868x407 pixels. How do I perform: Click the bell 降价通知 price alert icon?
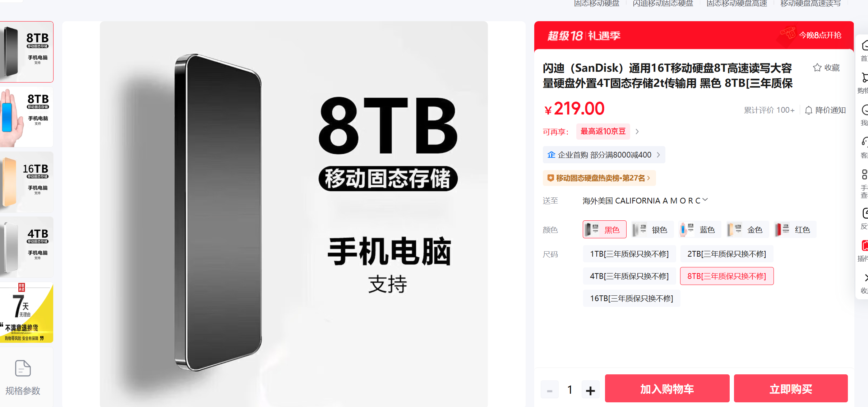(808, 110)
